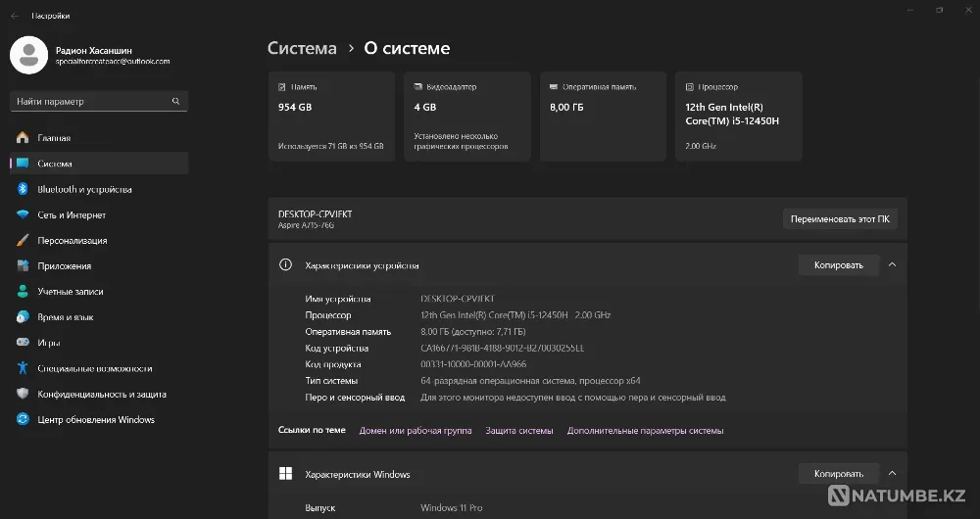
Task: Collapse the Характеристики устройства section chevron
Action: pyautogui.click(x=892, y=264)
